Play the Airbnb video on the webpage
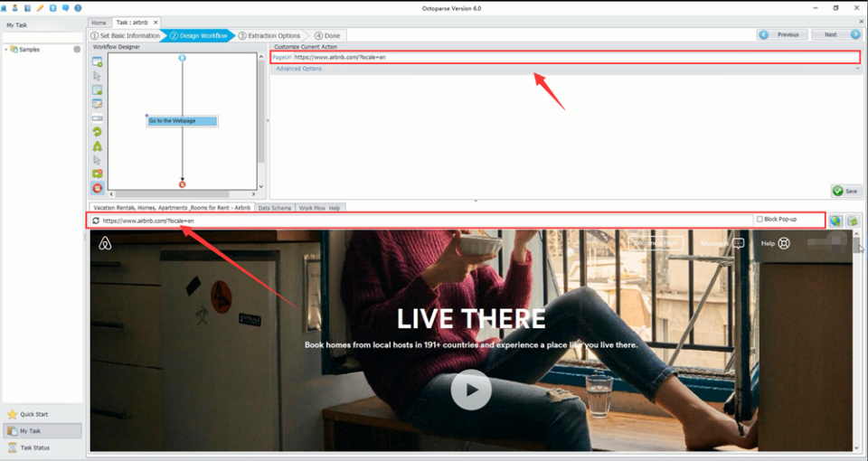868x461 pixels. tap(471, 390)
